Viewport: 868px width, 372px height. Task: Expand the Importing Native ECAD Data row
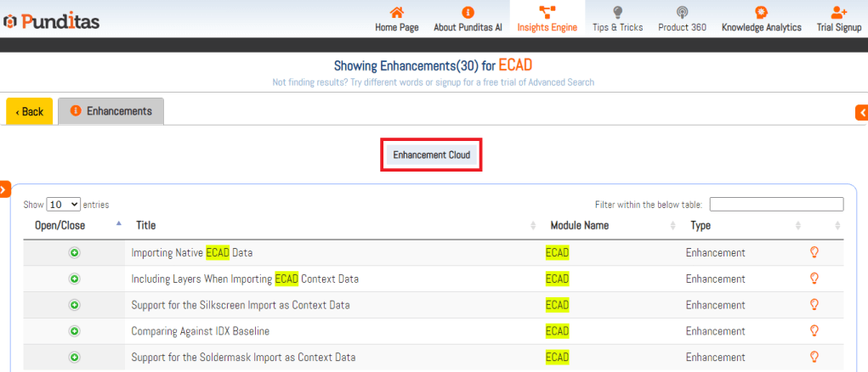pyautogui.click(x=74, y=253)
